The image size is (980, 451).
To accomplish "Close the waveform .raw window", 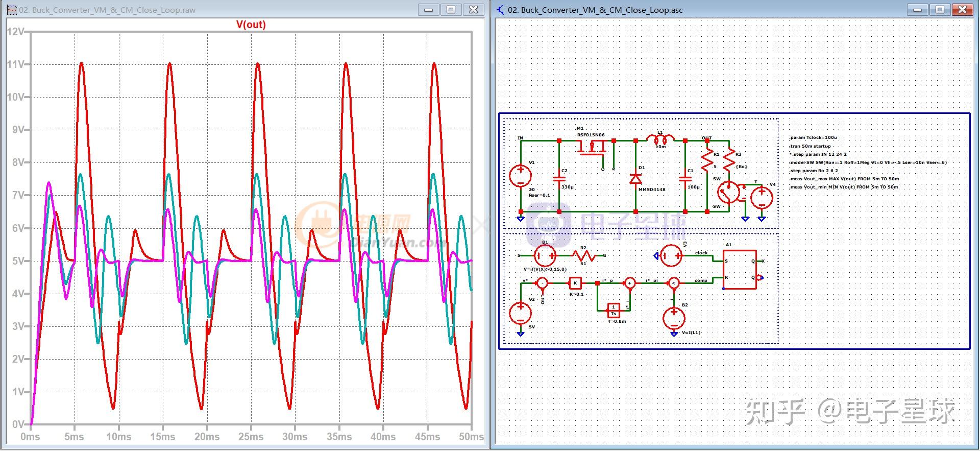I will point(473,10).
